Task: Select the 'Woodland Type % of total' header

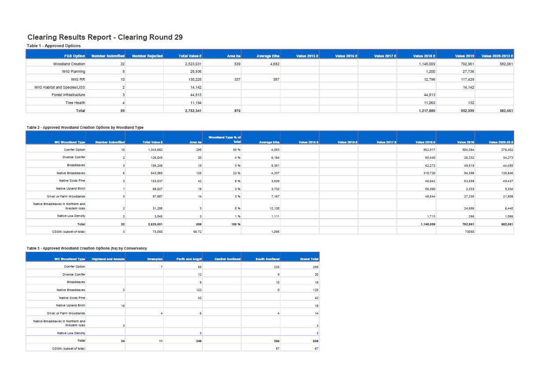Action: [224, 139]
